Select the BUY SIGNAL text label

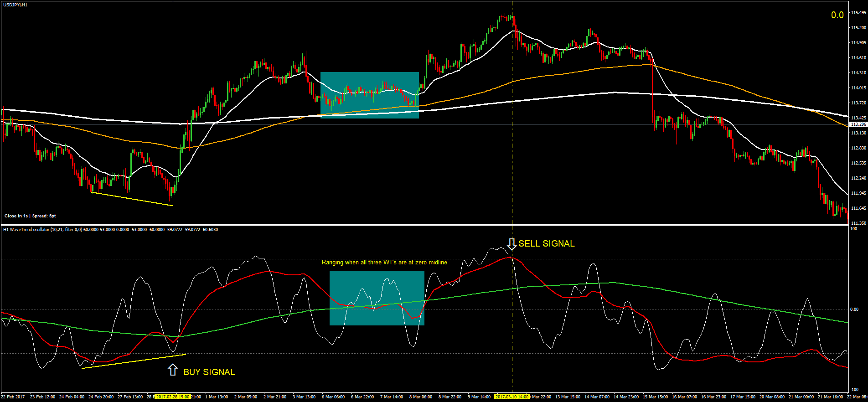(x=209, y=372)
